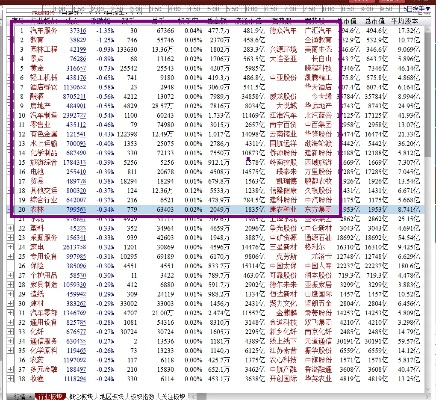Viewport: 436px width, 400px height.
Task: Select row 19 综合行业
Action: (215, 200)
